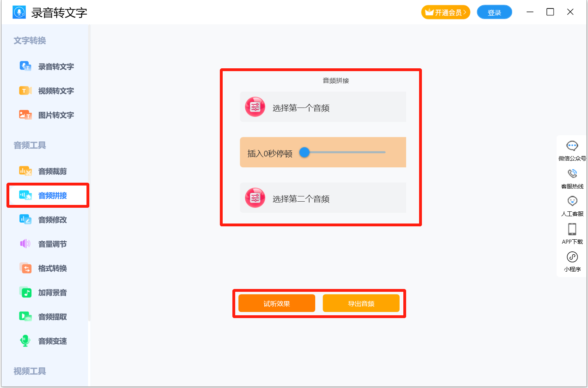Close the 录音转文字 window
Screen dimensions: 588x388
[570, 12]
